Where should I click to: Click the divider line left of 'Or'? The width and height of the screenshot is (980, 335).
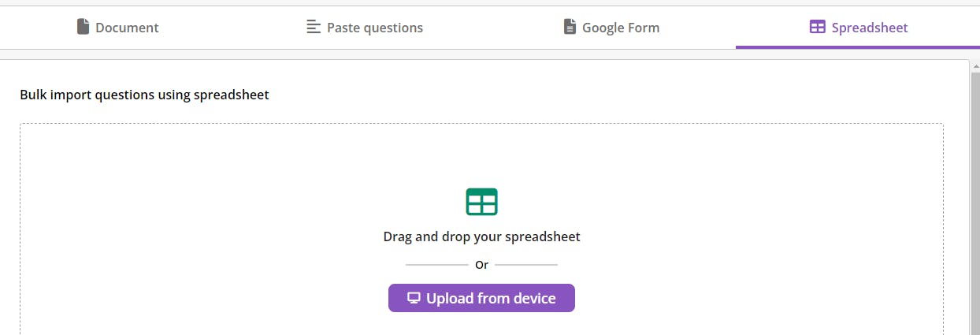pyautogui.click(x=436, y=265)
